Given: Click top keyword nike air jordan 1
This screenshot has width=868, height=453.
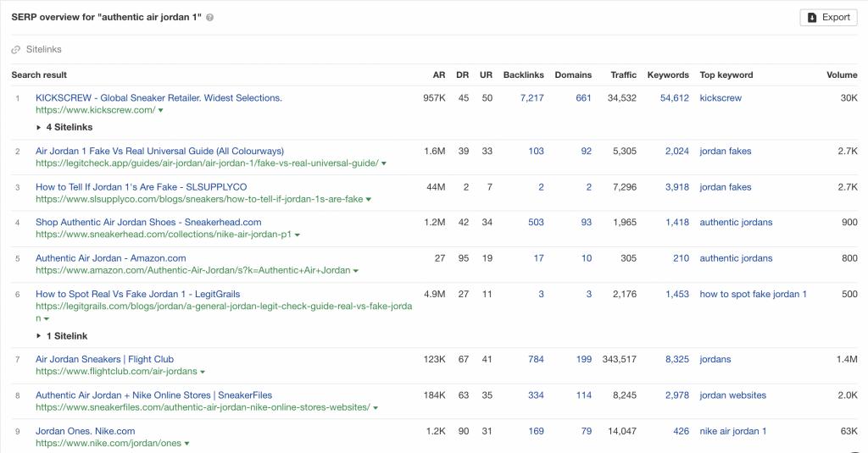Looking at the screenshot, I should [733, 432].
